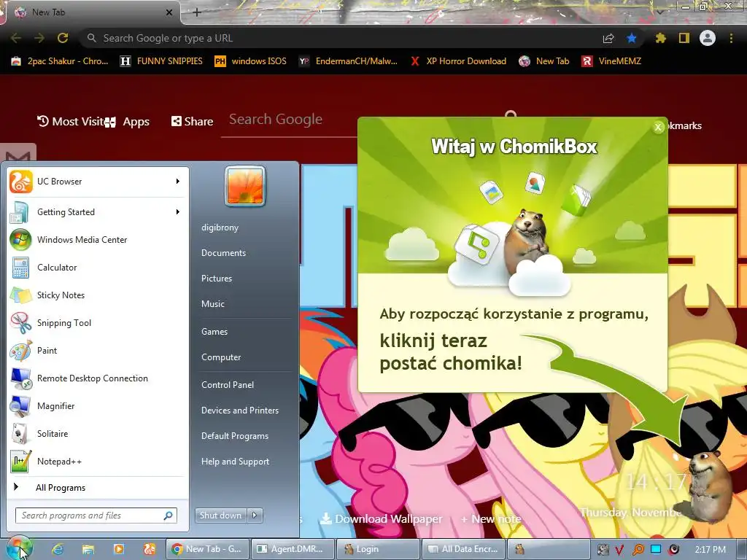
Task: Click the Chrome address bar
Action: 343,38
